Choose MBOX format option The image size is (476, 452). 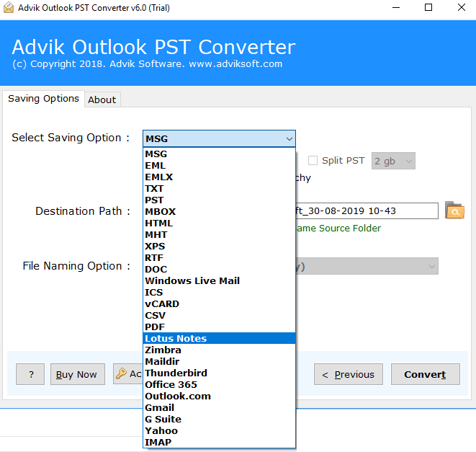click(219, 211)
